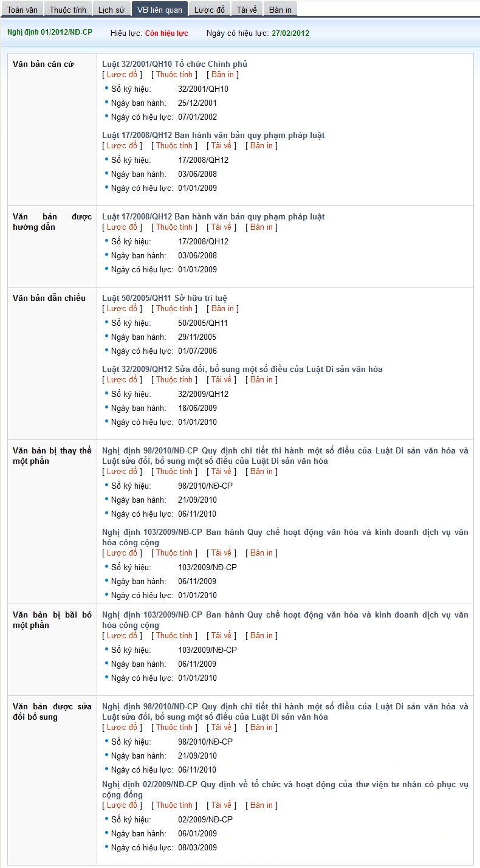Click Thuộc tính under Luật 50/2005/QH11
Image resolution: width=480 pixels, height=868 pixels.
(174, 308)
